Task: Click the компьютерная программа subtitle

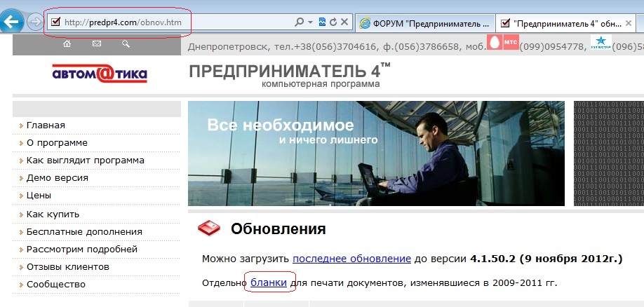Action: (x=321, y=84)
